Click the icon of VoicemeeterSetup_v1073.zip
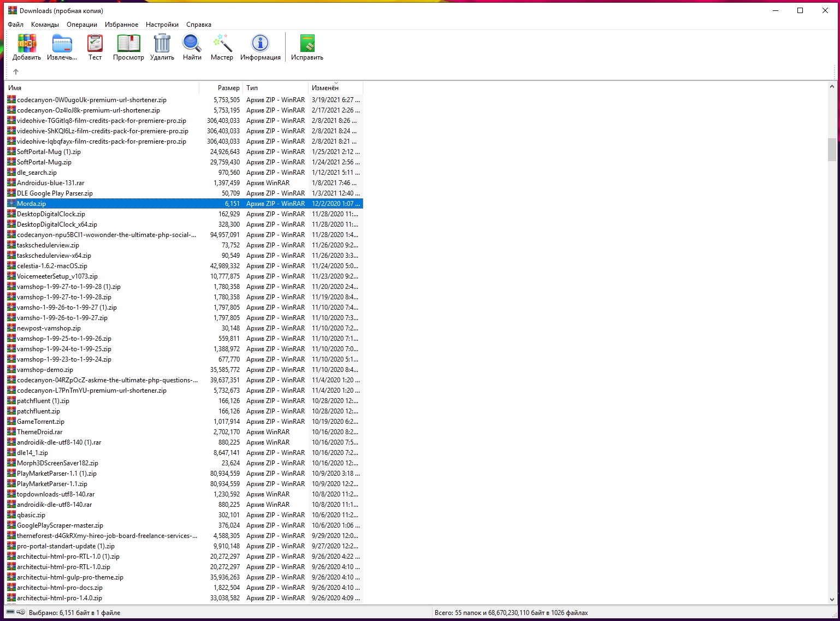 (11, 276)
